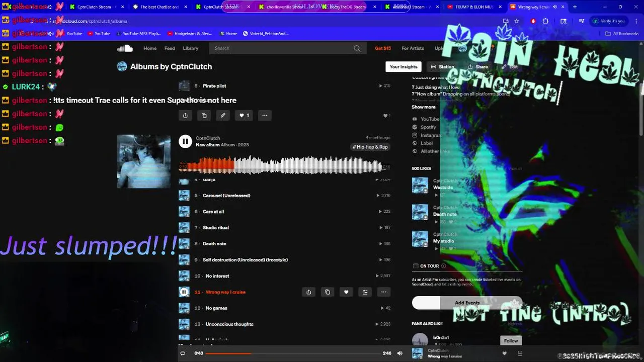Play track Care at all

[213, 212]
